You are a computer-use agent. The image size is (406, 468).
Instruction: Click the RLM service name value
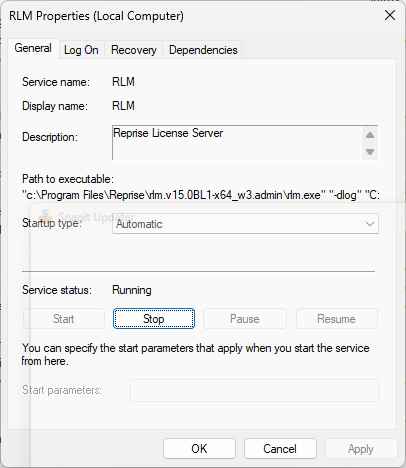pos(123,82)
